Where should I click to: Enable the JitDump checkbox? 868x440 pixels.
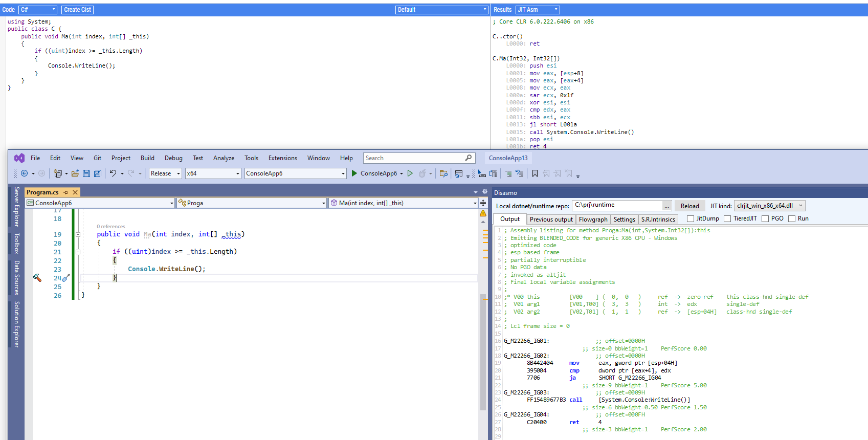tap(691, 219)
